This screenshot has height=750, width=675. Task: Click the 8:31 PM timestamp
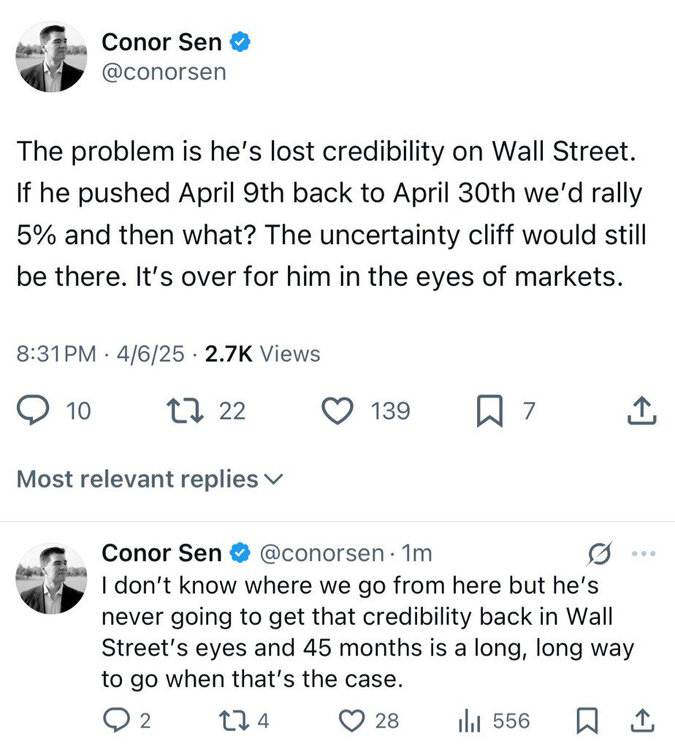point(60,353)
